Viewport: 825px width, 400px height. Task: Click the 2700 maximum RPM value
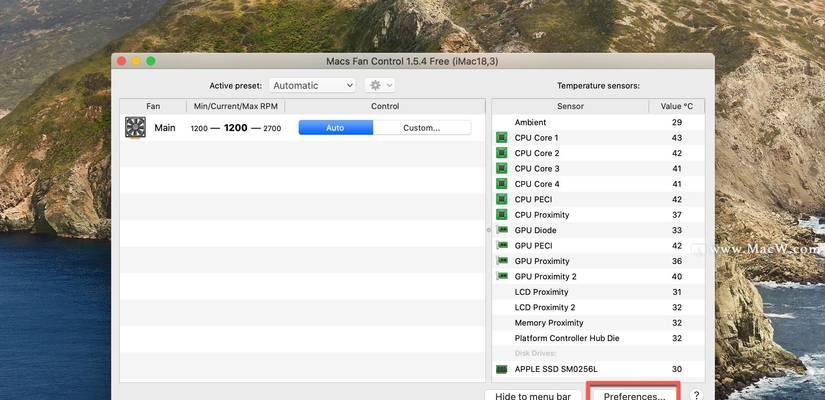pos(272,128)
